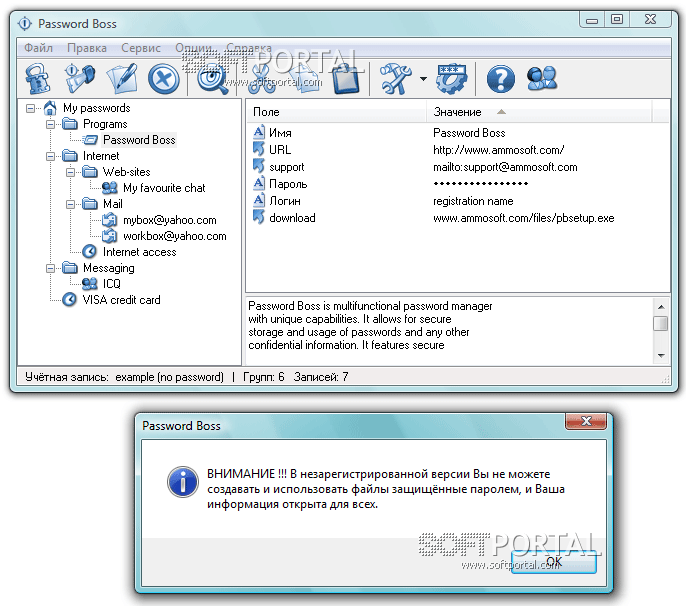Open the Опции menu

click(193, 48)
